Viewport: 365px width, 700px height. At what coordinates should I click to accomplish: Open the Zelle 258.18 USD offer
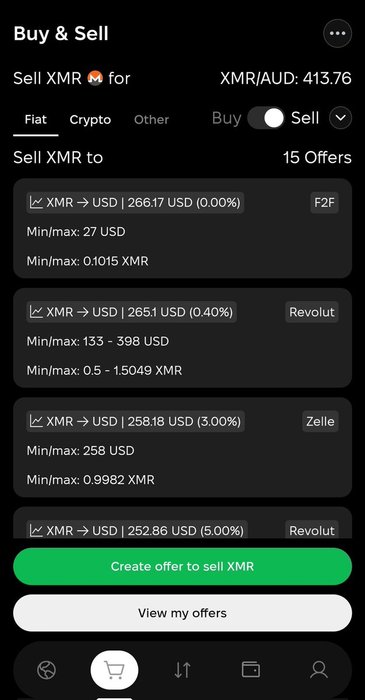[182, 447]
